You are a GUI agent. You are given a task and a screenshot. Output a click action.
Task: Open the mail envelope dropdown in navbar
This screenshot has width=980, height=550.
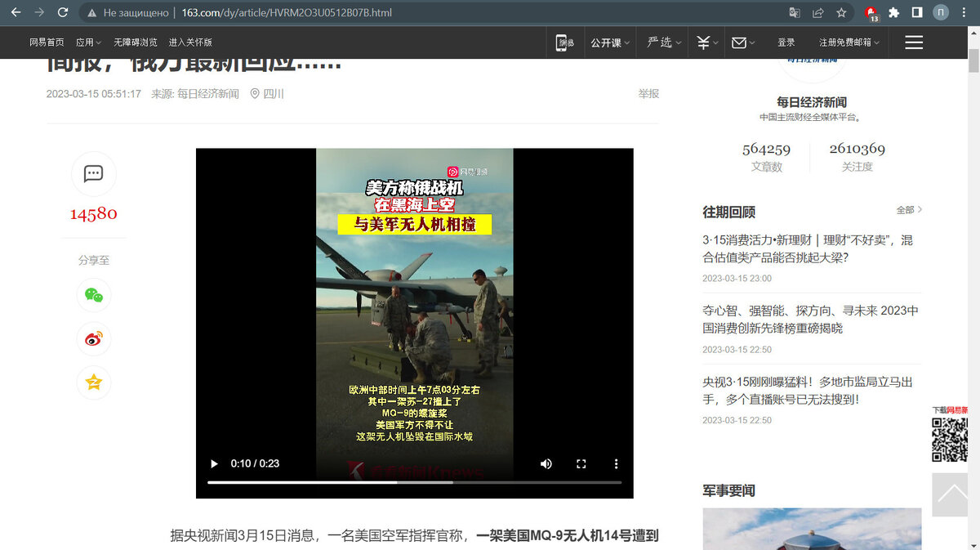tap(743, 42)
